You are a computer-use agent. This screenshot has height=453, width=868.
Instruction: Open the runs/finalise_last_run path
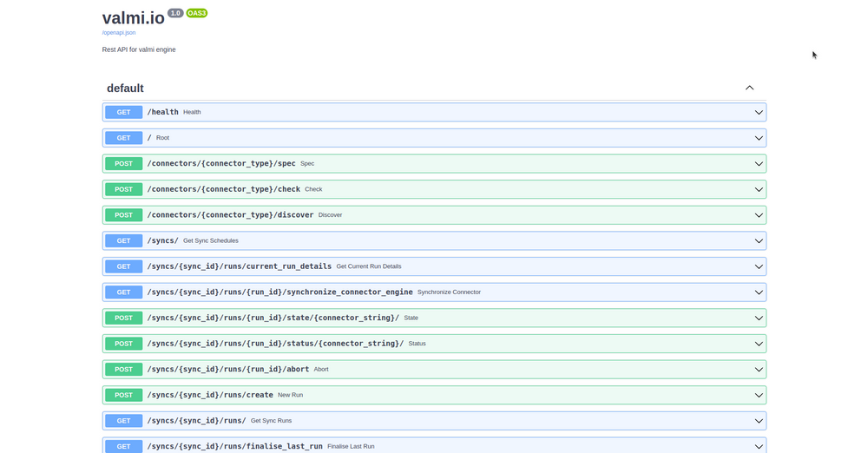[x=234, y=446]
